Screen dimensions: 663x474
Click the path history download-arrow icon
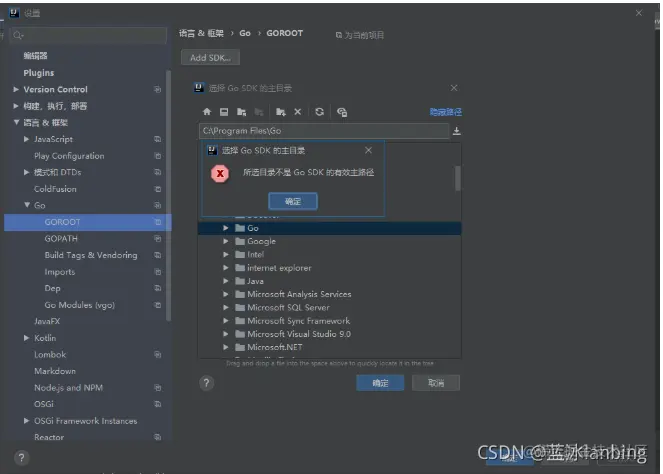[457, 131]
